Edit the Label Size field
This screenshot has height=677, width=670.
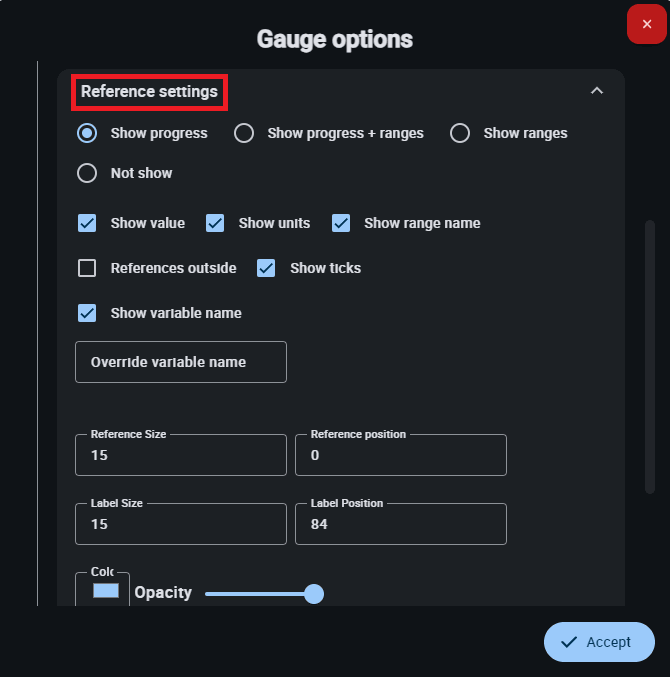coord(181,524)
